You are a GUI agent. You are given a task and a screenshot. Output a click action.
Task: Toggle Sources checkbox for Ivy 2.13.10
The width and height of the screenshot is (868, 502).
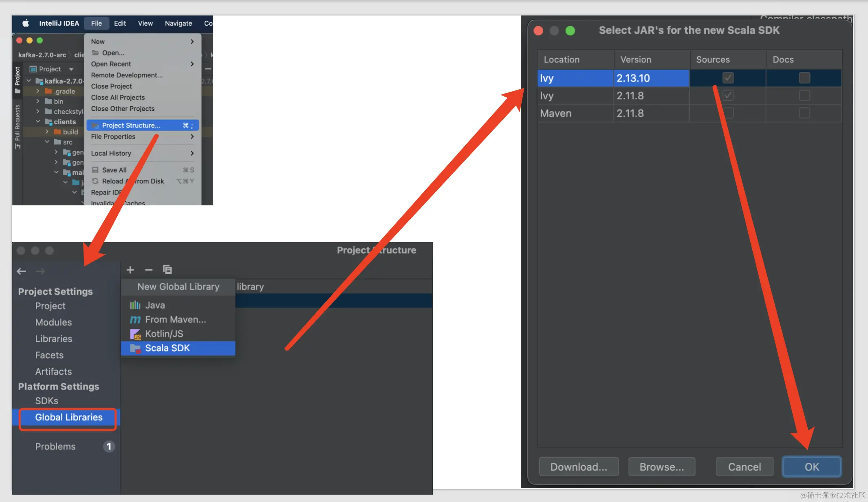tap(728, 78)
